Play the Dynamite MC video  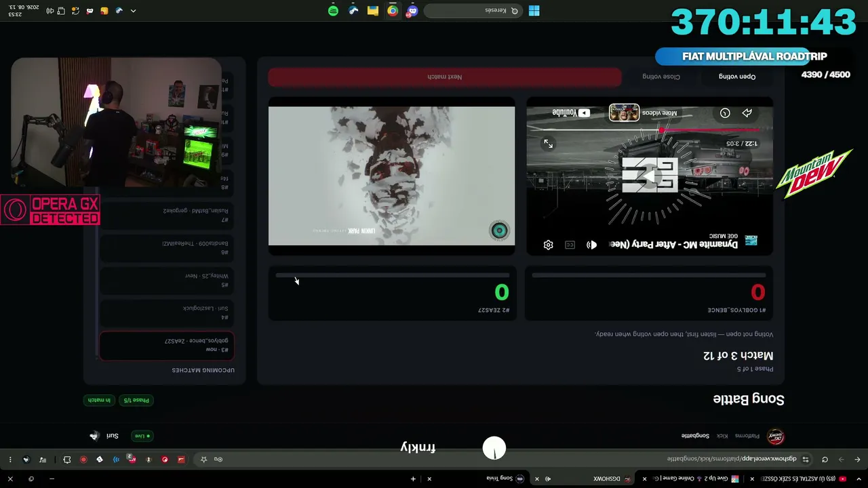tap(650, 177)
